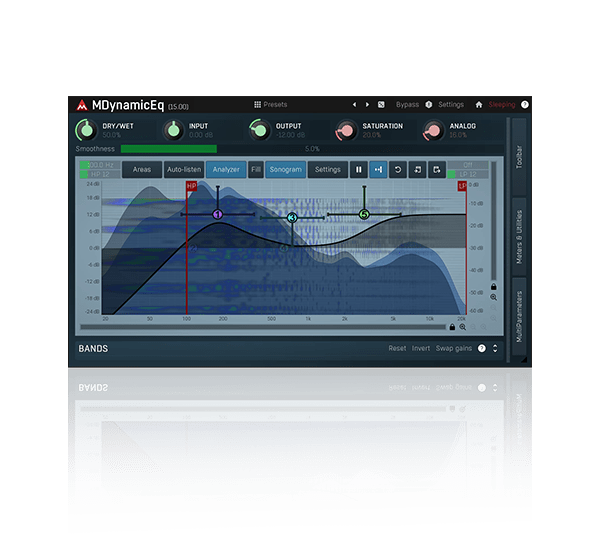Adjust the Smoothness slider bar

[312, 149]
